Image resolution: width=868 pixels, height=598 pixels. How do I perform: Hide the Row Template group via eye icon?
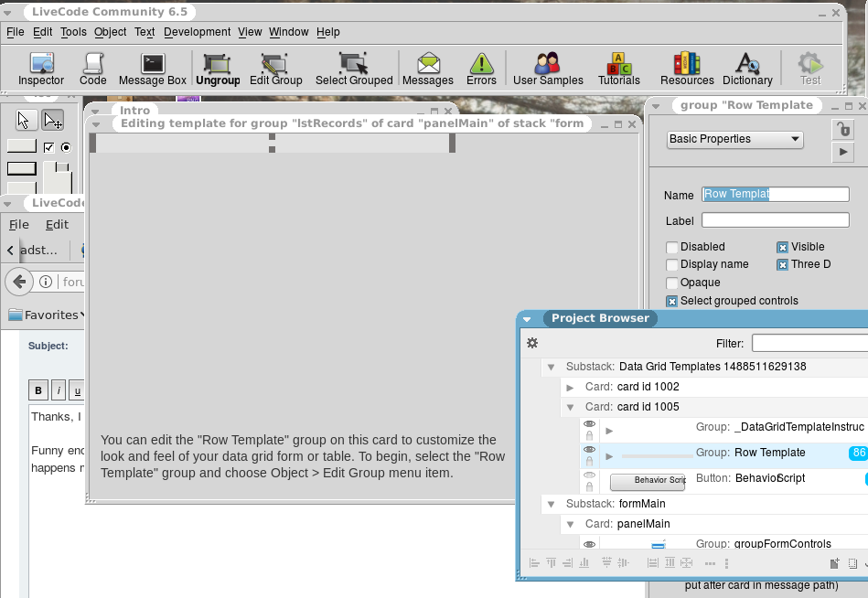[x=589, y=450]
